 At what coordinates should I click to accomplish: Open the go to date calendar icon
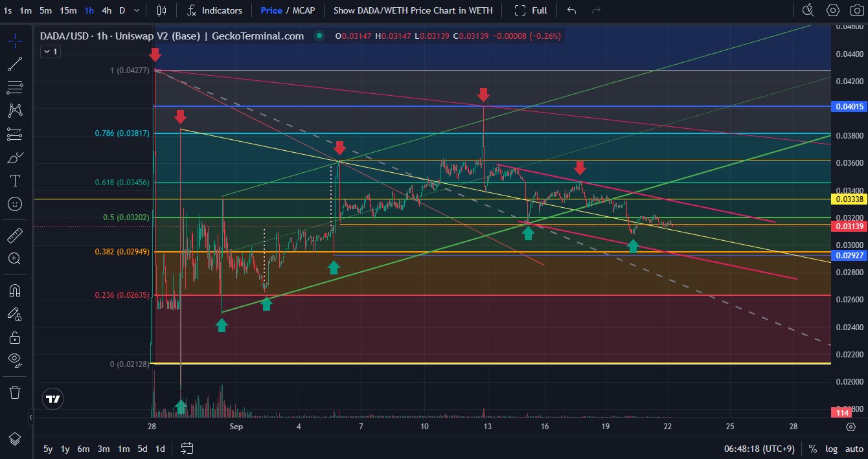[187, 448]
